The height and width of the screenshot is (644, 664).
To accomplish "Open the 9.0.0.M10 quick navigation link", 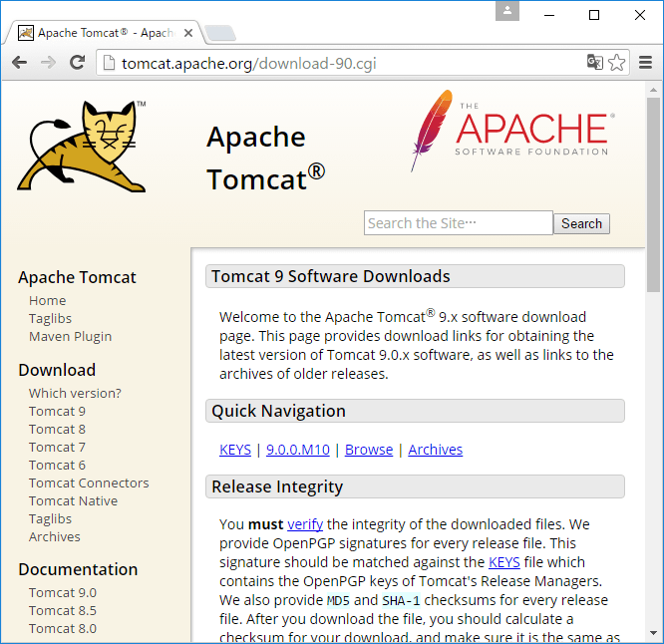I will [297, 450].
